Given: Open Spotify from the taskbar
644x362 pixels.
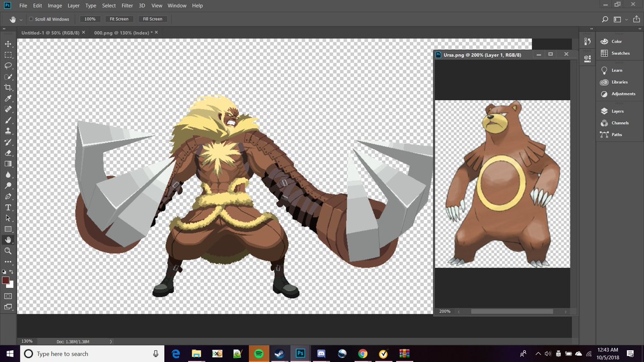Looking at the screenshot, I should 259,354.
